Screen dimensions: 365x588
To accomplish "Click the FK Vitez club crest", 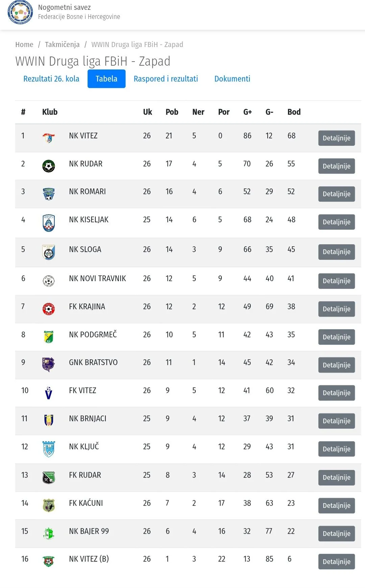I will (x=49, y=393).
